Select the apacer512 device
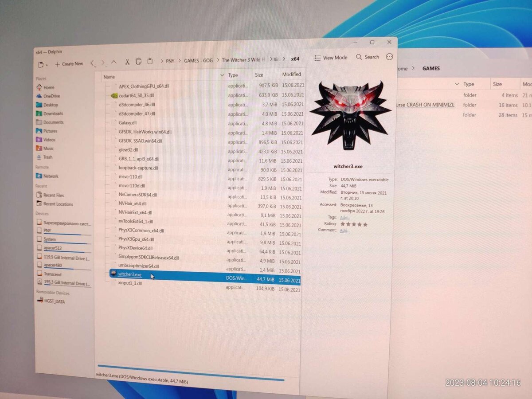The image size is (532, 399). point(63,248)
